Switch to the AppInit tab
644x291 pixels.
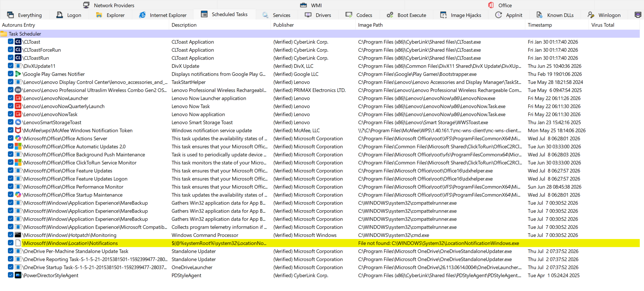(509, 15)
